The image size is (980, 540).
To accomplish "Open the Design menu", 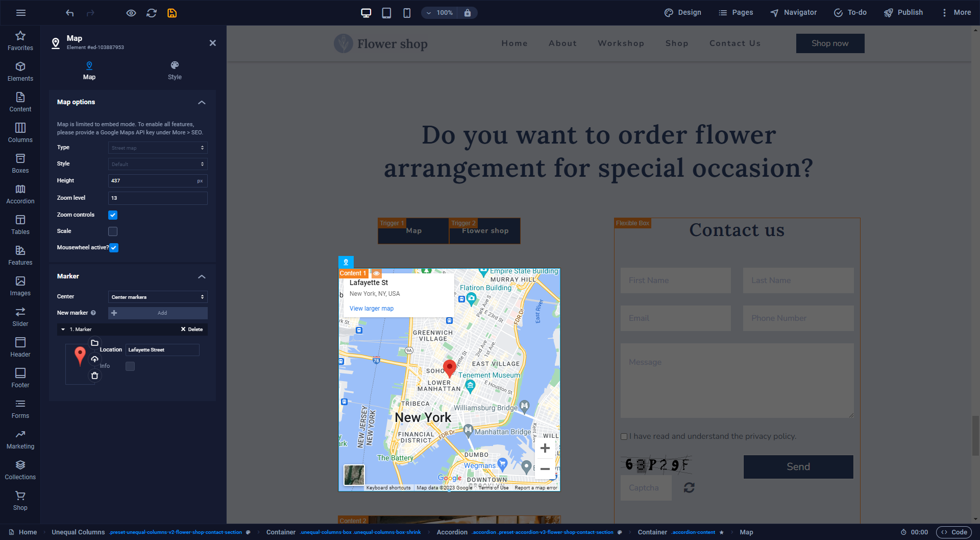I will tap(683, 13).
